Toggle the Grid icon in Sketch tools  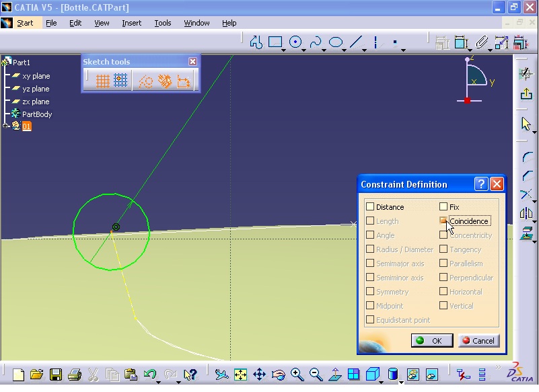(x=102, y=81)
